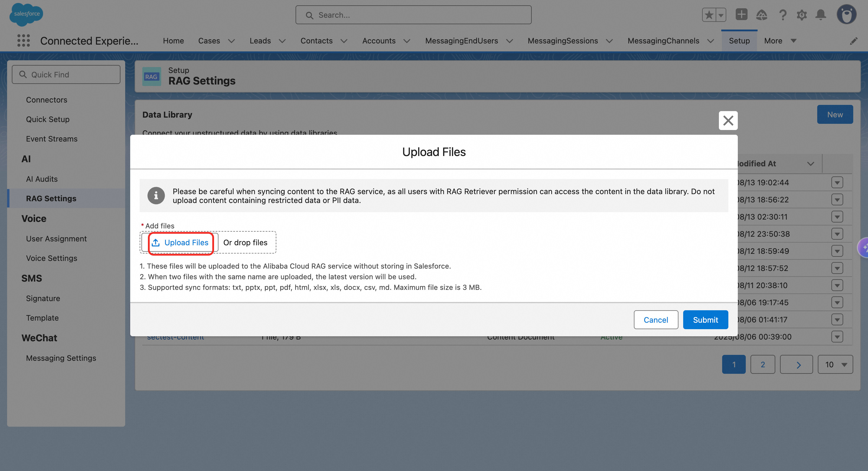Image resolution: width=868 pixels, height=471 pixels.
Task: Open Quick Setup in the sidebar
Action: (x=48, y=119)
